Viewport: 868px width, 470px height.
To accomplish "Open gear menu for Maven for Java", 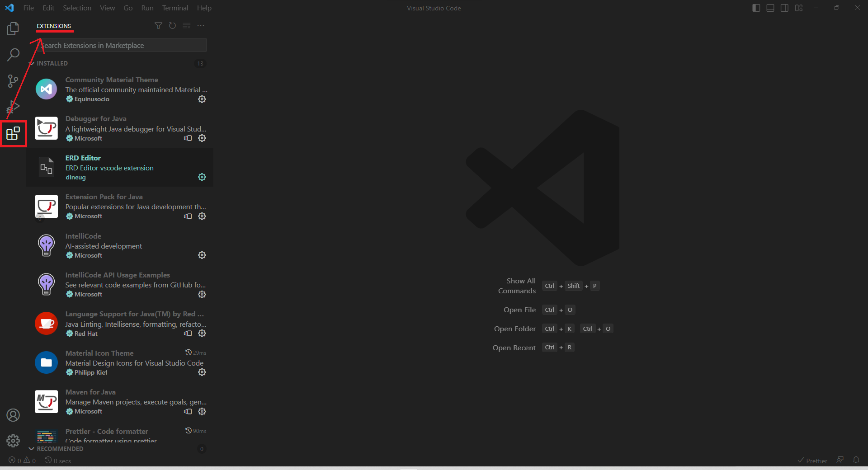I will 202,412.
